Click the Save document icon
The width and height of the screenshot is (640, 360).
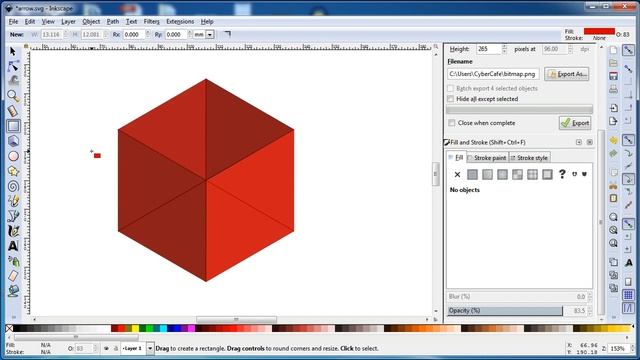click(613, 76)
